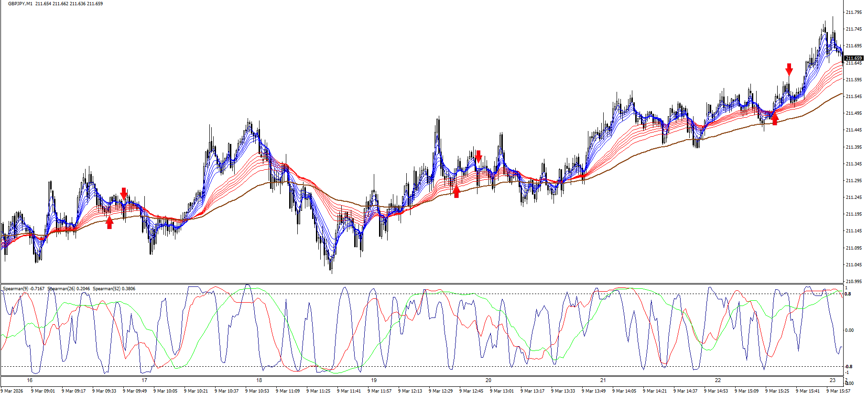Click period separator number 18
868x405 pixels.
pos(259,381)
